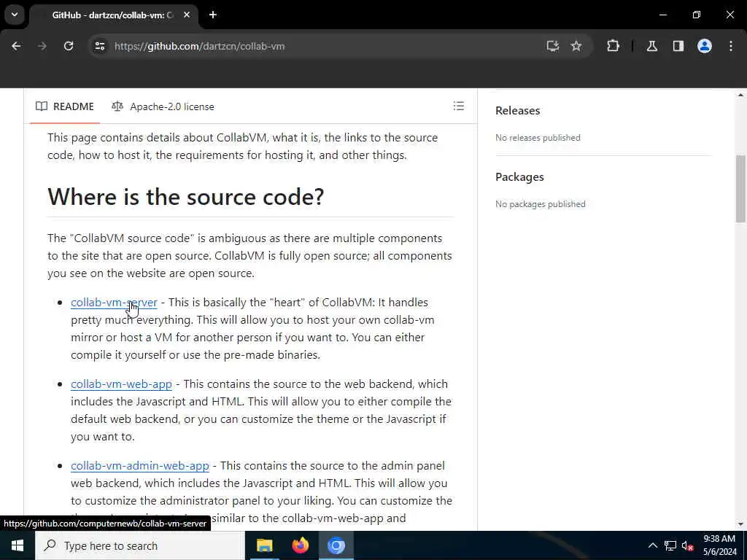Open the collab-vm-web-app link

tap(122, 384)
